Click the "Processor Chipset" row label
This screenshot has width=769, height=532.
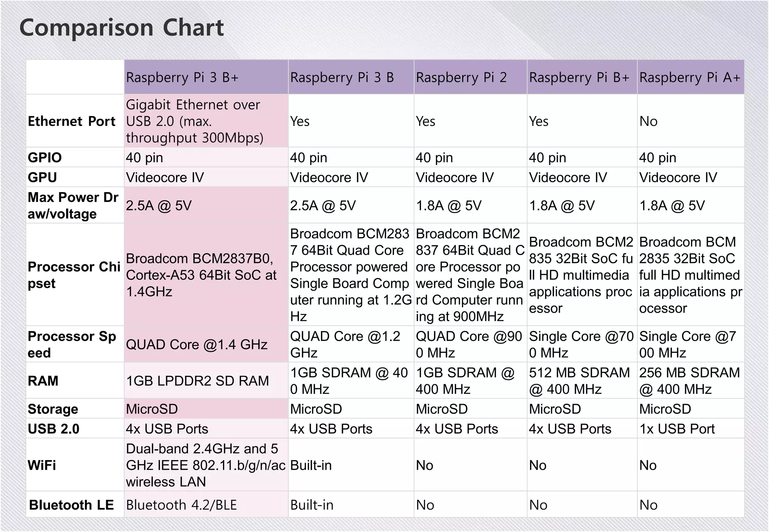(74, 275)
